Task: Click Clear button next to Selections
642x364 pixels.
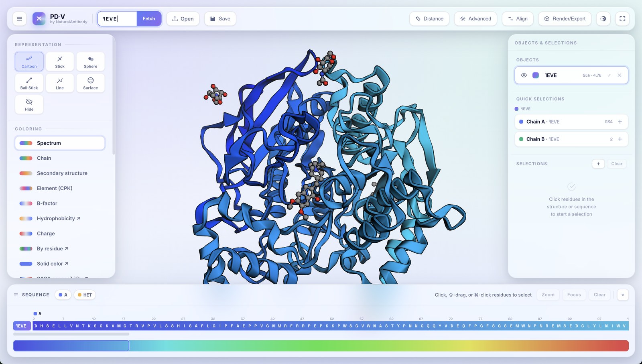Action: 617,164
